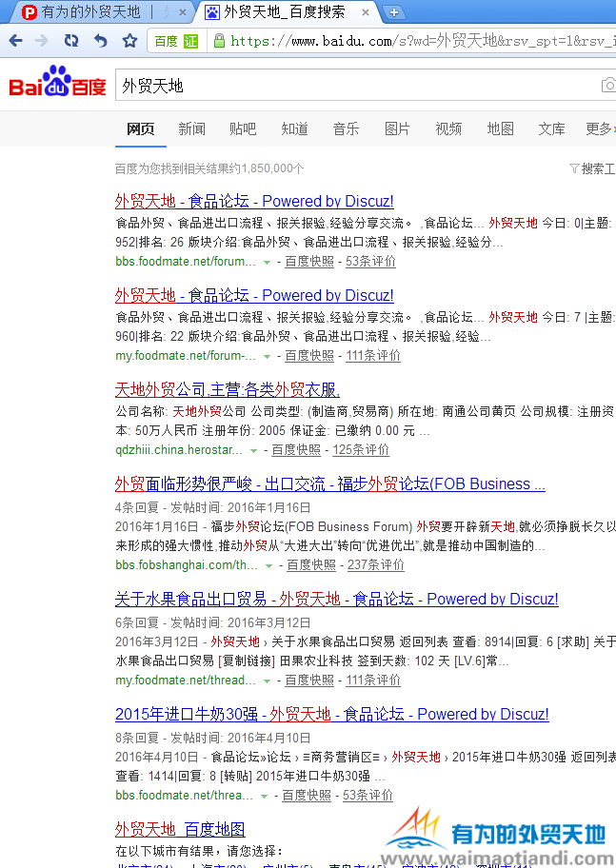
Task: Click the 237条评价 reviews link
Action: pos(375,565)
